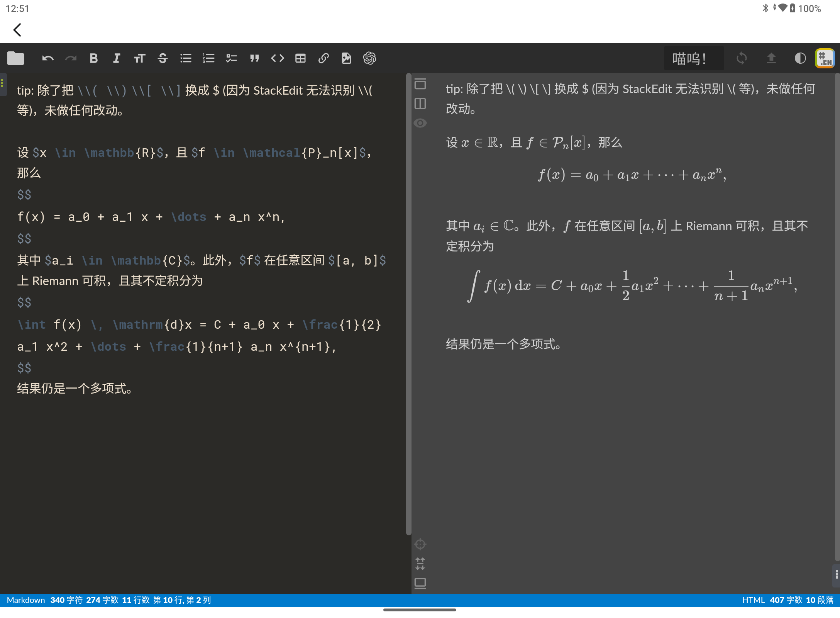Open the left edge explorer handle
Screen dimensions: 840x618
(x=2, y=84)
